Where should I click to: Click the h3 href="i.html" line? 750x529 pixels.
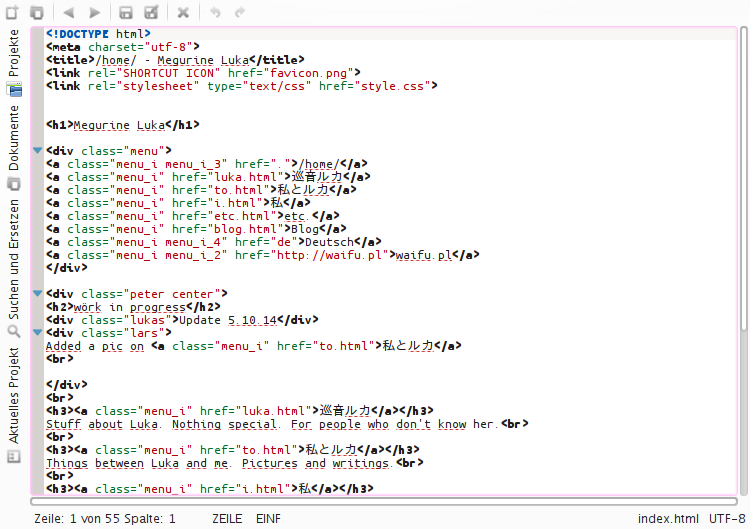tap(210, 489)
